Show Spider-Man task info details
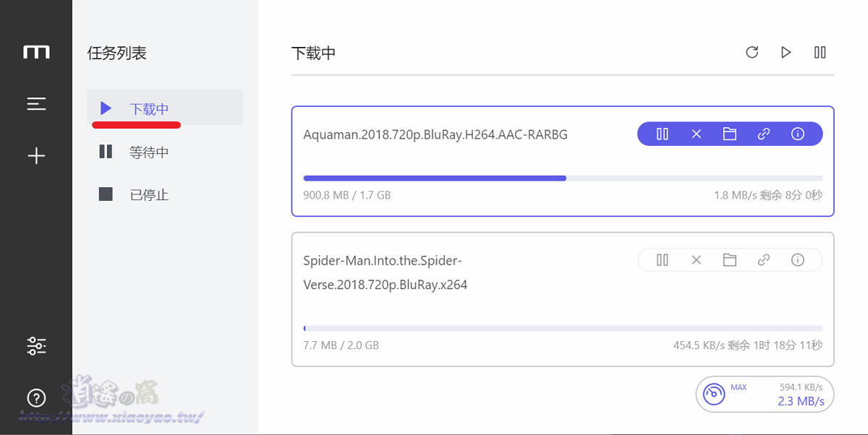Screen dimensions: 868x435 798,260
